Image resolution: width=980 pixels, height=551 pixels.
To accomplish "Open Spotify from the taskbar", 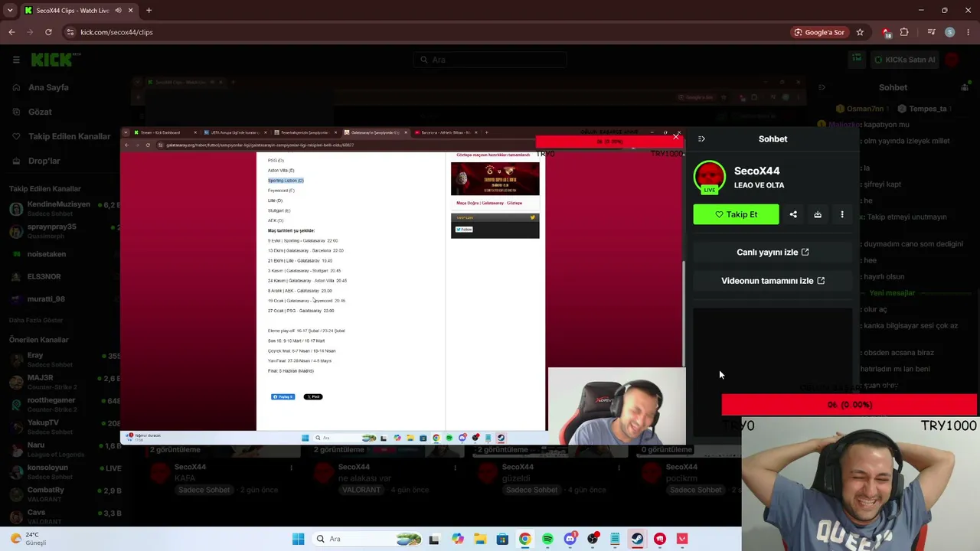I will (547, 539).
